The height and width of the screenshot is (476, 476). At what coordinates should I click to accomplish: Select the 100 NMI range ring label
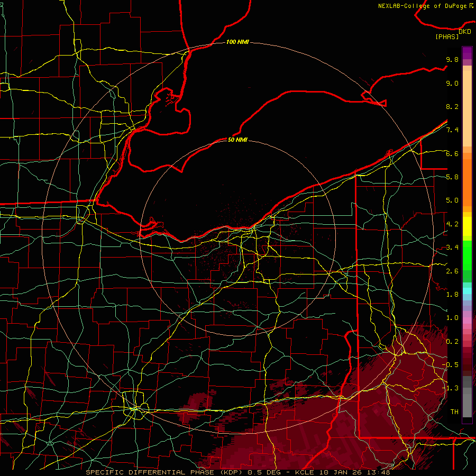click(x=237, y=42)
